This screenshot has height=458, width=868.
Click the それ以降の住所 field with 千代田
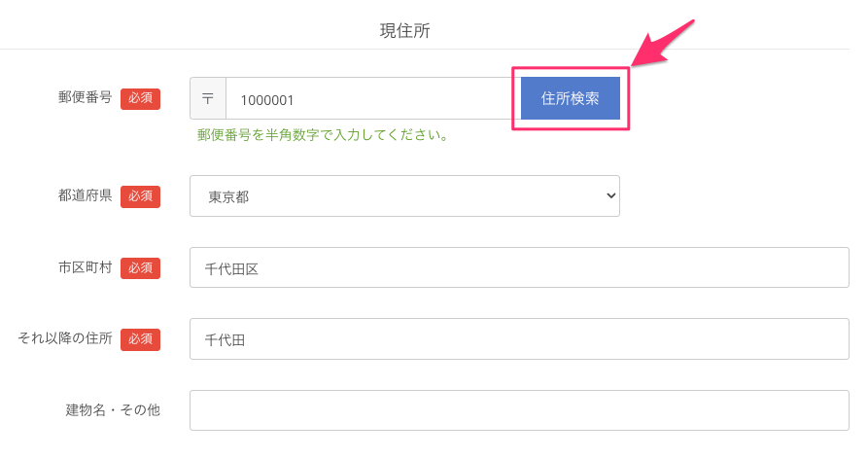(x=519, y=339)
